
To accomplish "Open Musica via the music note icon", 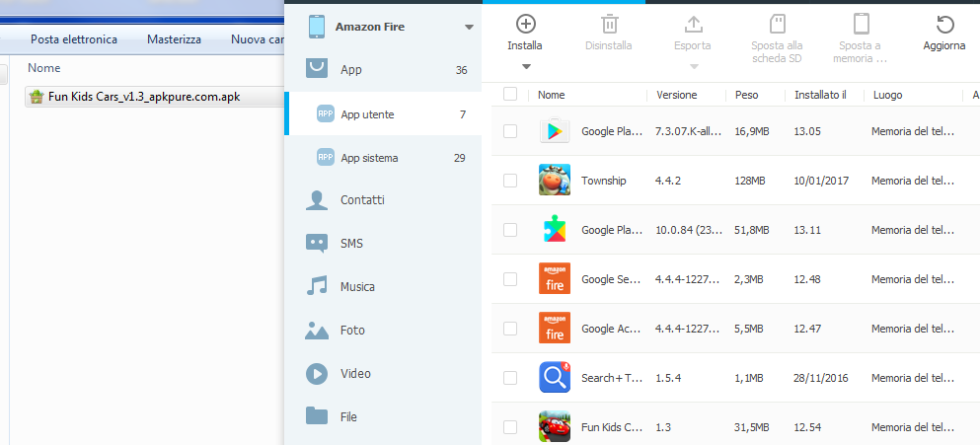I will [317, 286].
